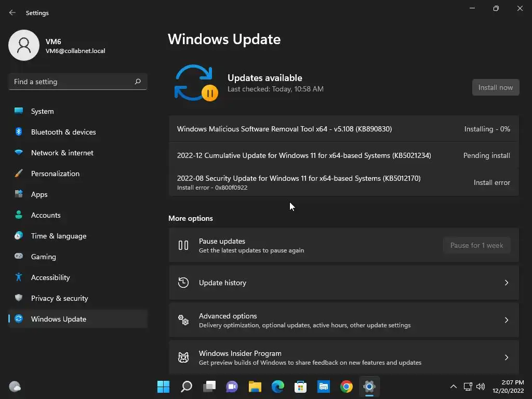Click the Pause updates icon
Viewport: 532px width, 399px height.
tap(183, 245)
